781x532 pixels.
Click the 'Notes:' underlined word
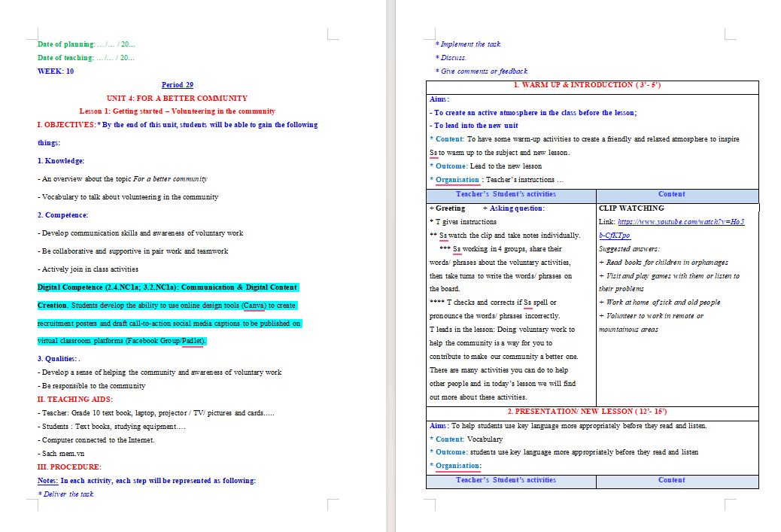point(48,481)
